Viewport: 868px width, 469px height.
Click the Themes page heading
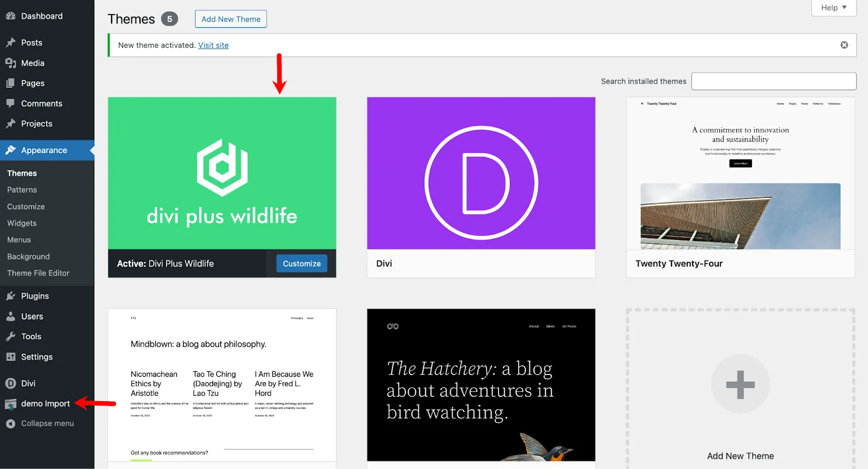pyautogui.click(x=131, y=19)
